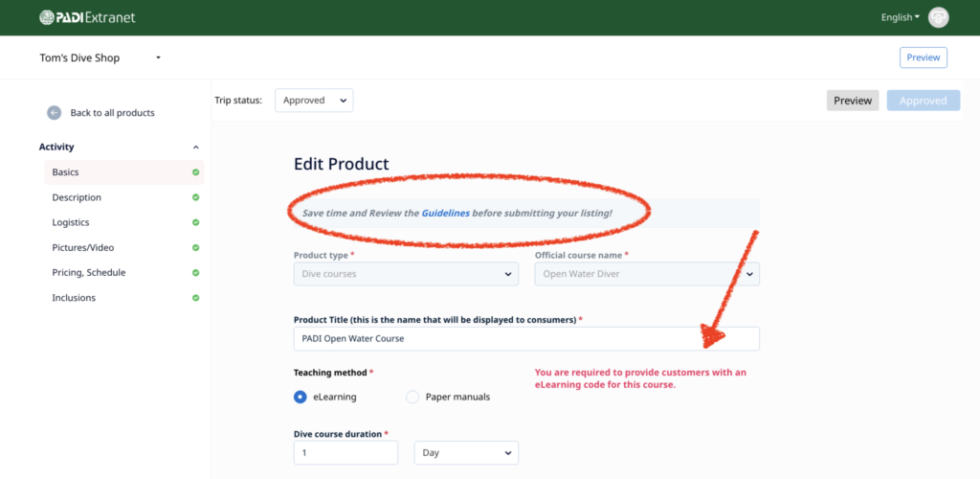The height and width of the screenshot is (479, 980).
Task: Click green checkmark next to Basics
Action: point(195,172)
